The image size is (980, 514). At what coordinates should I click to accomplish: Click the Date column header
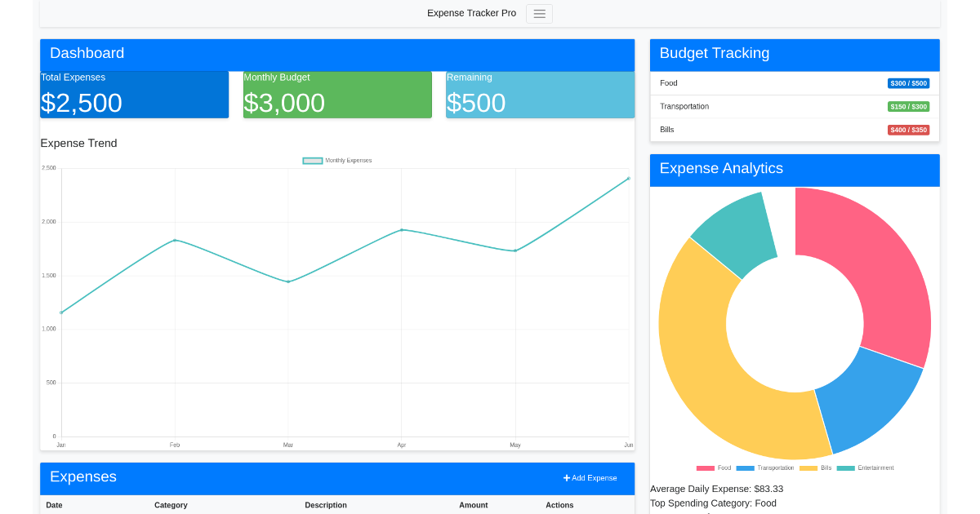click(54, 505)
